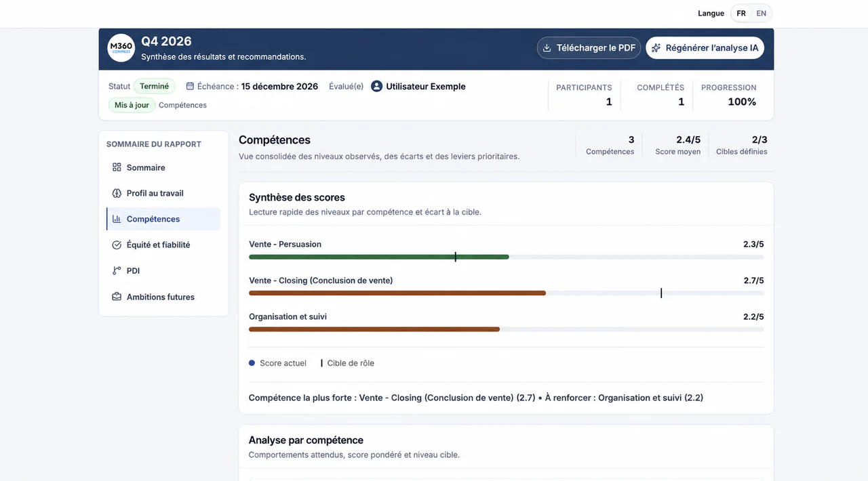Screen dimensions: 868x481
Task: Click the 2.2/5 score for Organisation et suivi
Action: (753, 316)
